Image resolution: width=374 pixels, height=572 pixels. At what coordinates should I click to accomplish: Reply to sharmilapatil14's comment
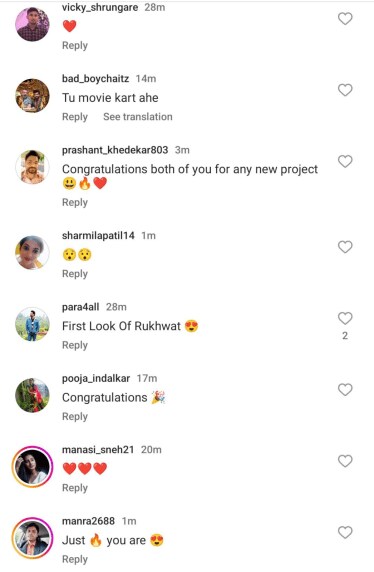click(75, 274)
